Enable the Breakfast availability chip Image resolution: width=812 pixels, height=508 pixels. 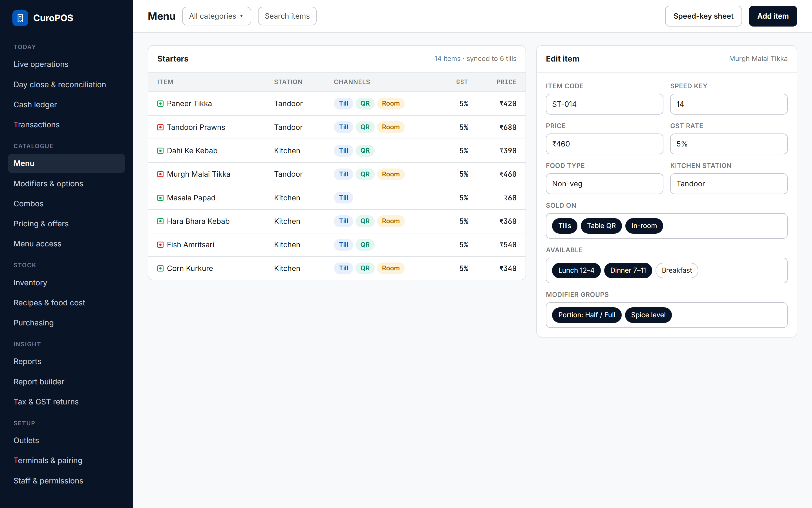pyautogui.click(x=676, y=270)
